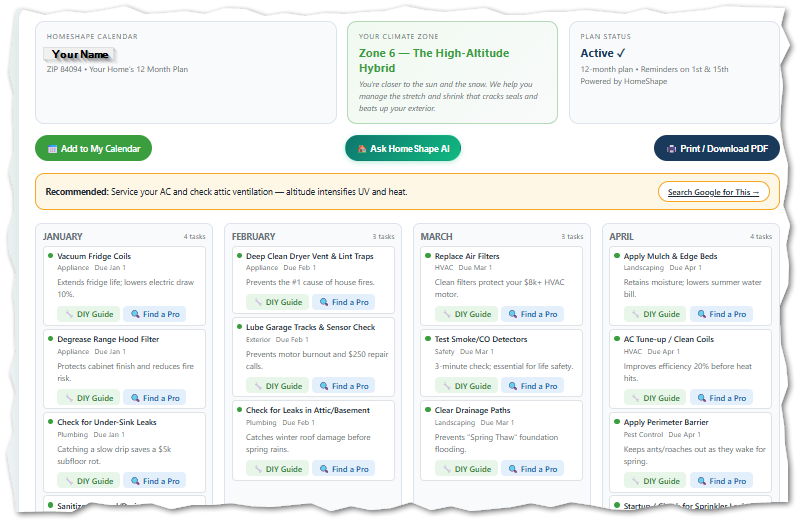The image size is (800, 522).
Task: Click the Vacuum Fridge Coils task title
Action: click(x=94, y=256)
